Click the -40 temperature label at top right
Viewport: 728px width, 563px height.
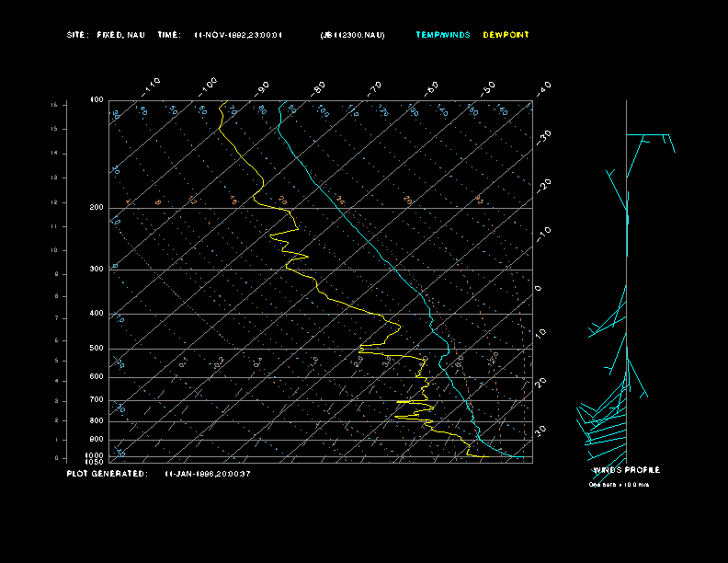click(x=542, y=88)
